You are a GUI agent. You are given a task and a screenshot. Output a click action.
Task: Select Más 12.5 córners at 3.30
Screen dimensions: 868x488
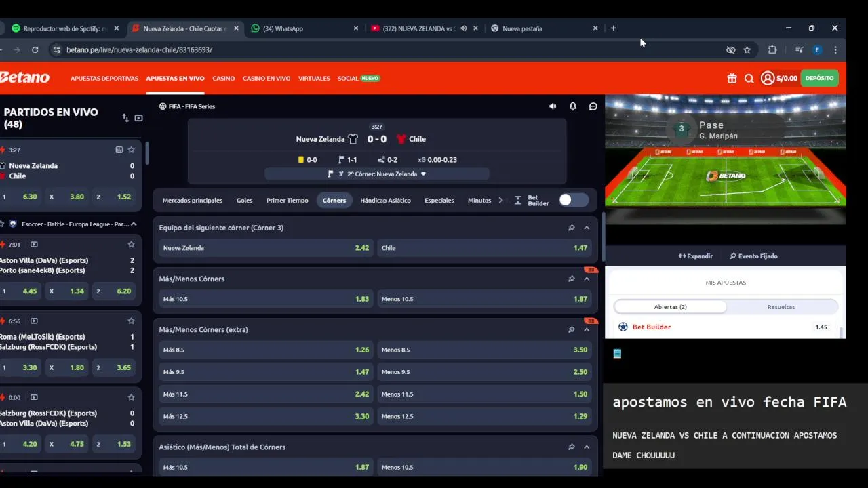267,416
